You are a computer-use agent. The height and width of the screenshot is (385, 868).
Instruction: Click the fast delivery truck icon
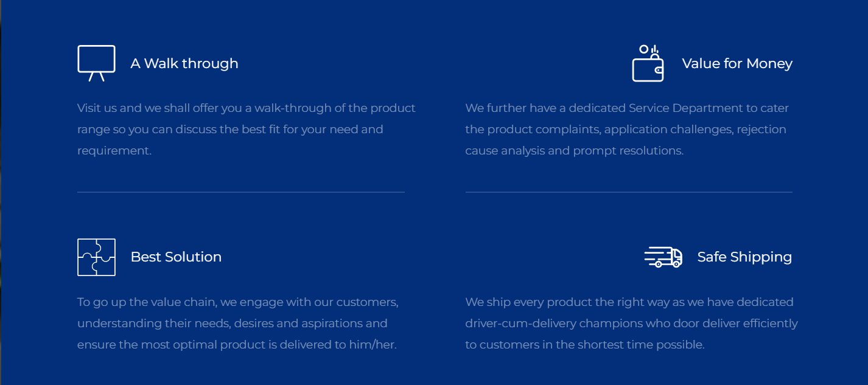[x=663, y=257]
